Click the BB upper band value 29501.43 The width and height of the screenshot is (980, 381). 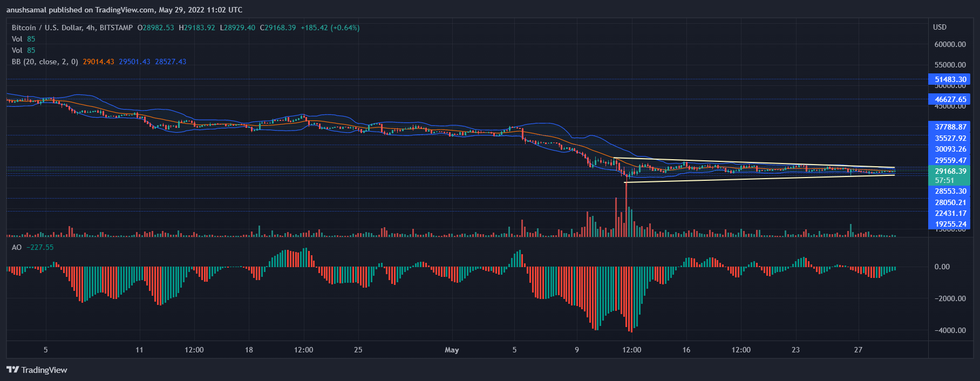(x=134, y=62)
